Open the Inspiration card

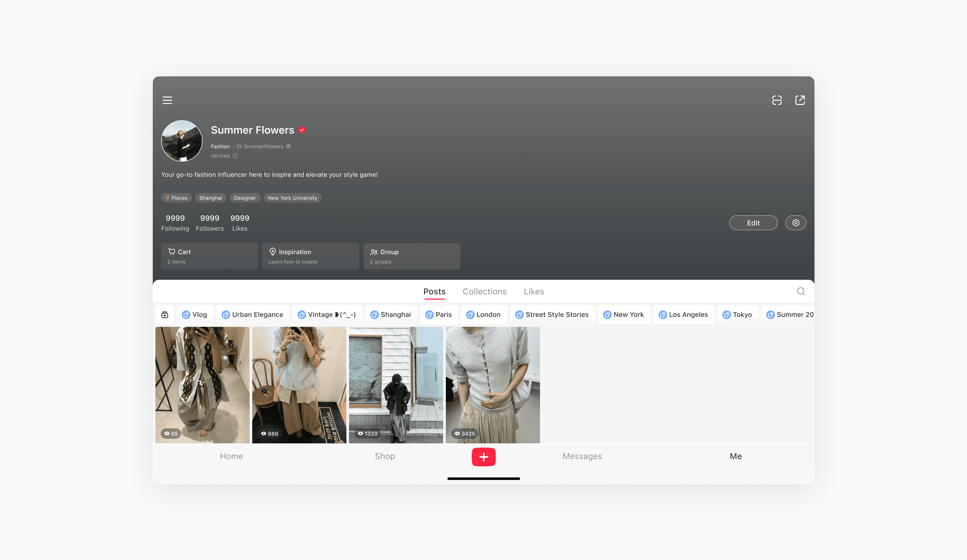coord(311,256)
